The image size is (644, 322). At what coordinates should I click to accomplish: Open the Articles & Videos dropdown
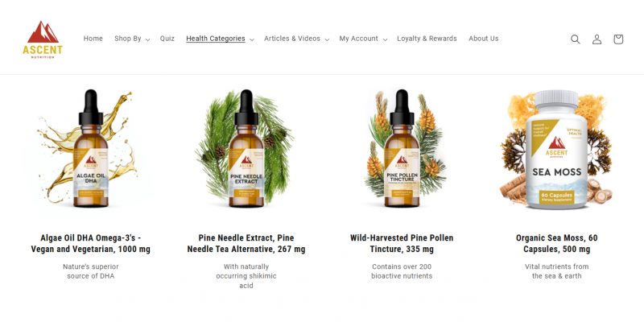tap(296, 39)
